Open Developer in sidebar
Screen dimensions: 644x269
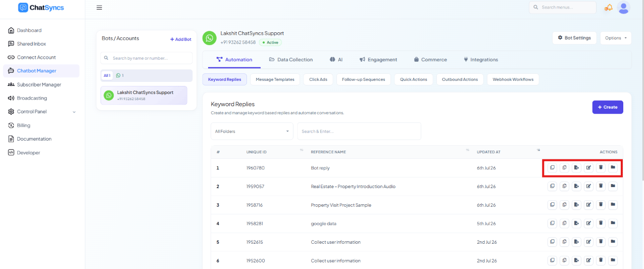[42, 153]
